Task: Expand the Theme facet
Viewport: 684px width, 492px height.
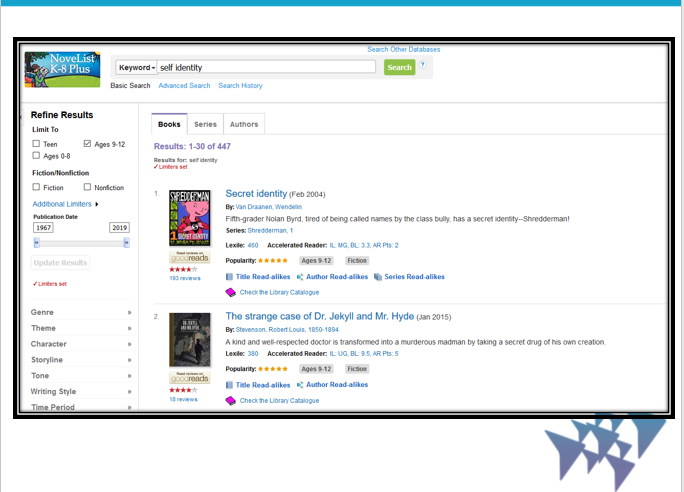Action: [81, 328]
